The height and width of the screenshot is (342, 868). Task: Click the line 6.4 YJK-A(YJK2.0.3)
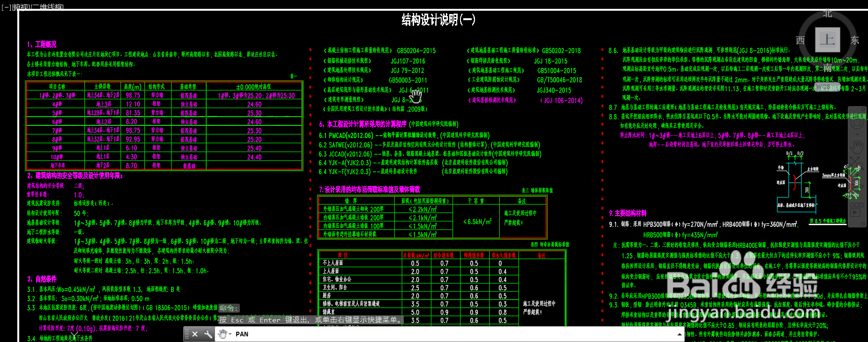point(413,163)
